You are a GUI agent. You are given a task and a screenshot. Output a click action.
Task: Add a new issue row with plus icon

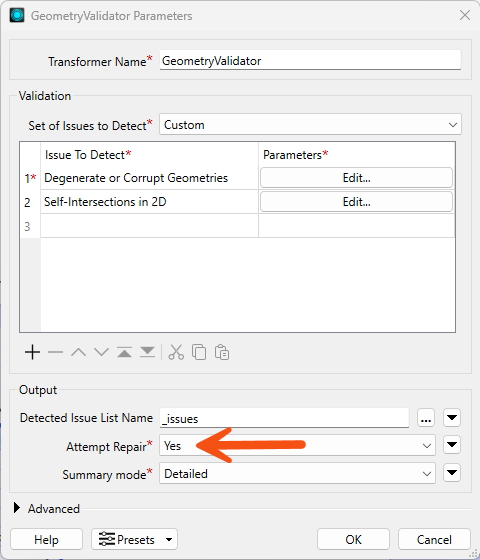pos(32,352)
